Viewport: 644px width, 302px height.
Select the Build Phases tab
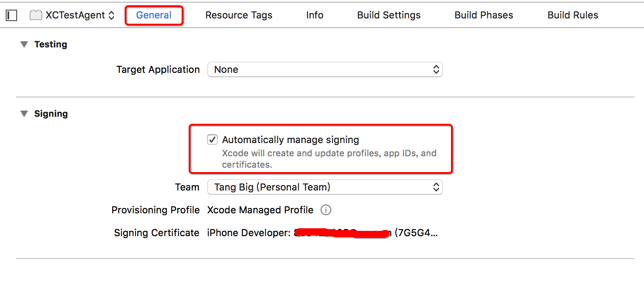point(484,15)
